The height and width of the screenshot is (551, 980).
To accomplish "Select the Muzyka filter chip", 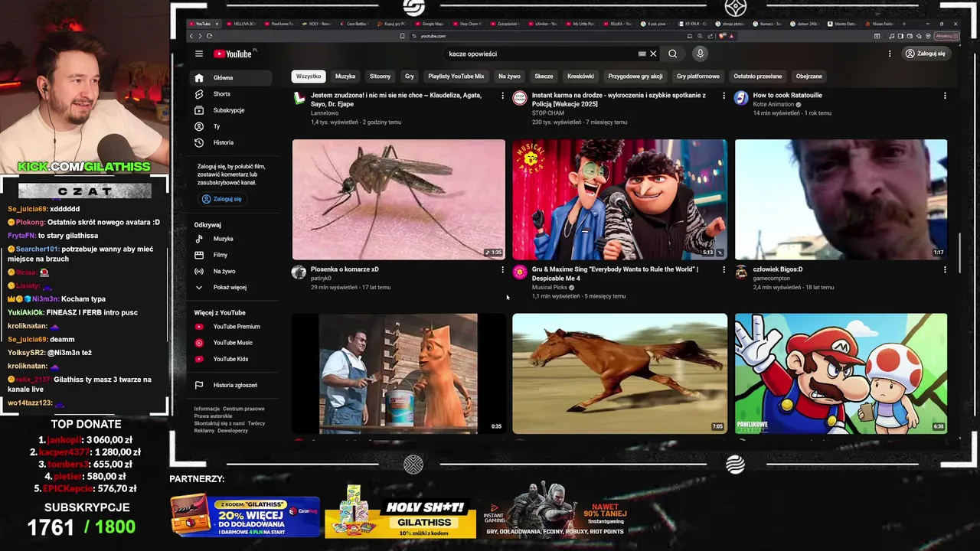I will pyautogui.click(x=345, y=77).
